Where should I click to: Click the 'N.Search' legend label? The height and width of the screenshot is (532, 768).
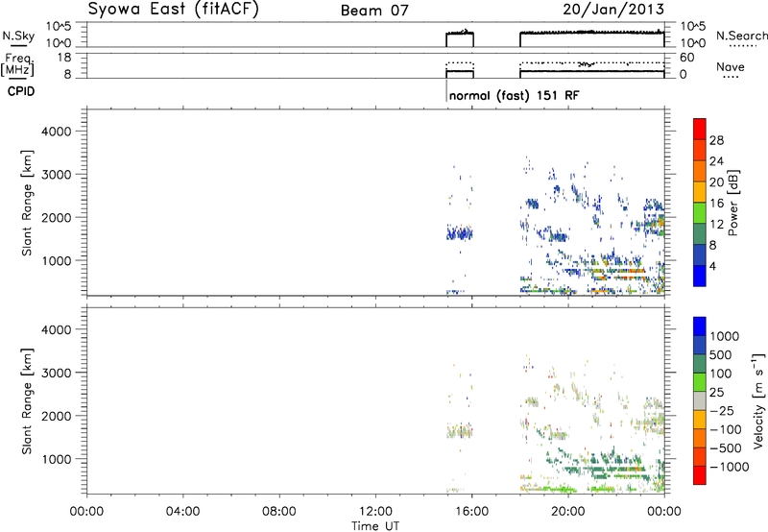(741, 36)
